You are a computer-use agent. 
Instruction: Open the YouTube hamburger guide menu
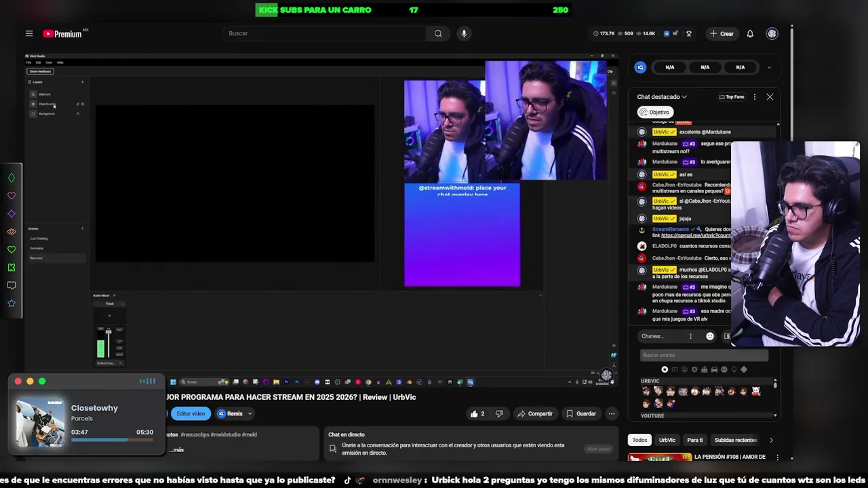tap(29, 33)
